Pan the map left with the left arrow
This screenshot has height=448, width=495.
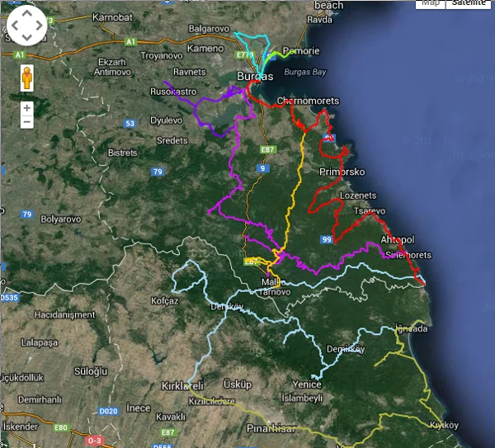click(14, 26)
